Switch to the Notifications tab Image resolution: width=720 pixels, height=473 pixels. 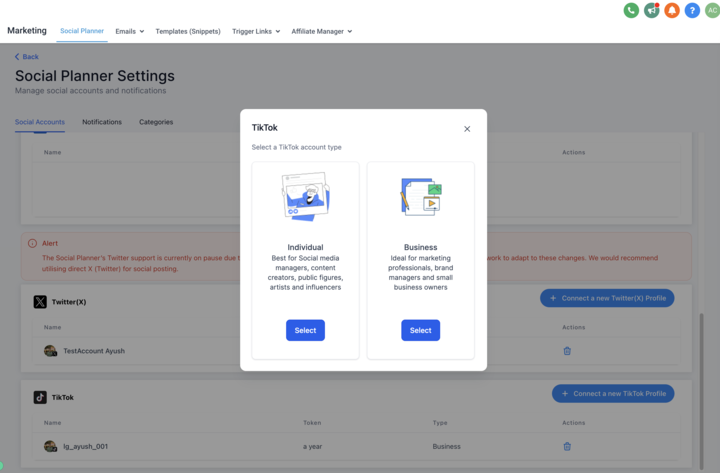tap(102, 122)
